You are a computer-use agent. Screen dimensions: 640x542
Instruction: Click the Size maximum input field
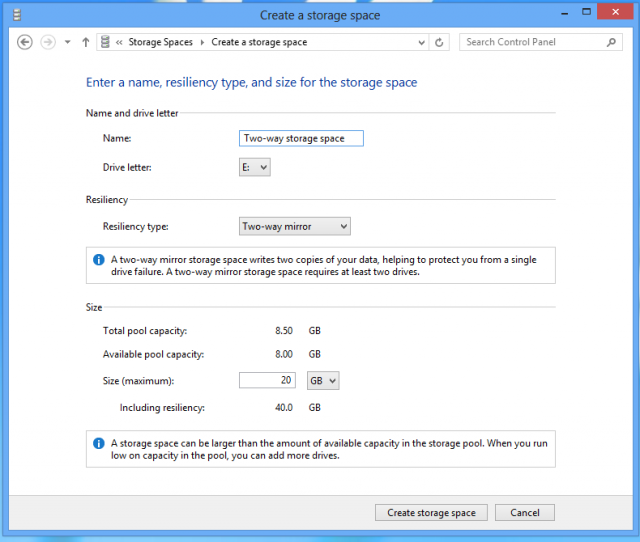(x=267, y=380)
